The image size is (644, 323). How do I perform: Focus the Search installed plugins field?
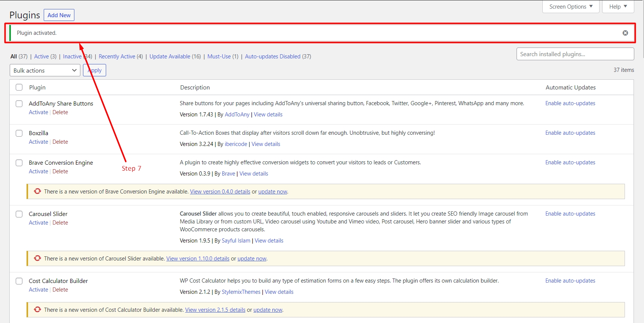pos(575,54)
